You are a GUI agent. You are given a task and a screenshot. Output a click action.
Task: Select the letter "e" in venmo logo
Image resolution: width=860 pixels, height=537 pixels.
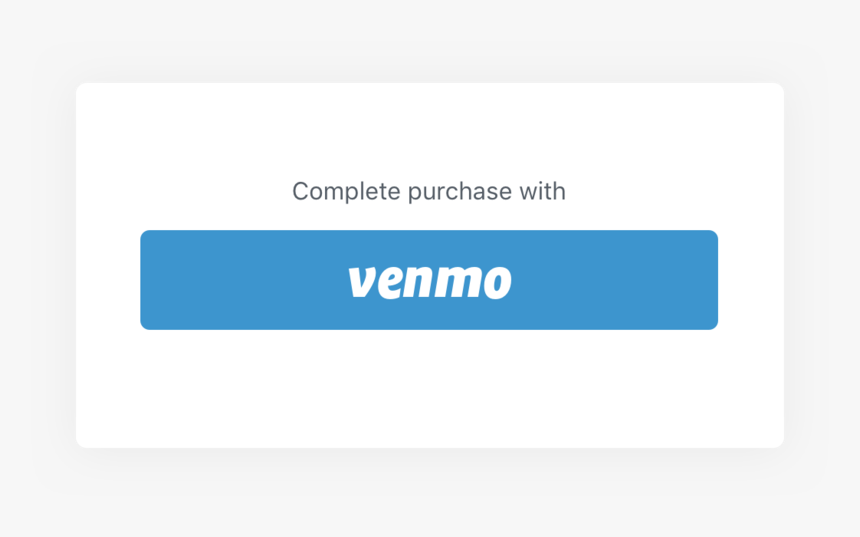[x=392, y=282]
